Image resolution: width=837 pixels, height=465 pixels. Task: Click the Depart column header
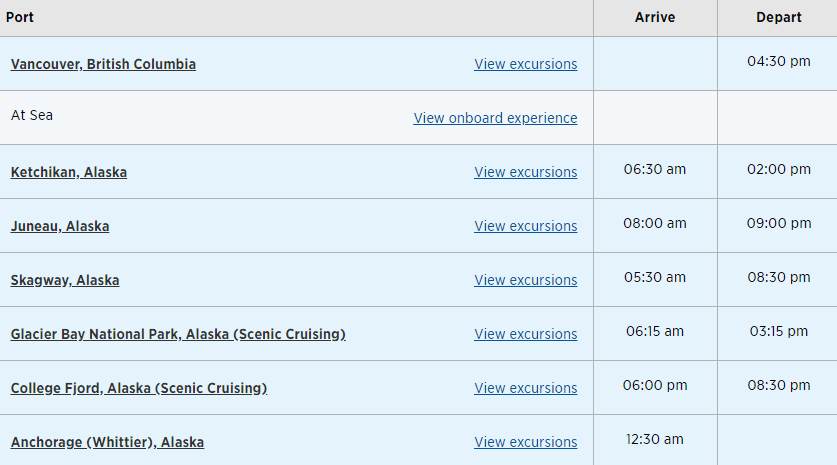point(779,17)
